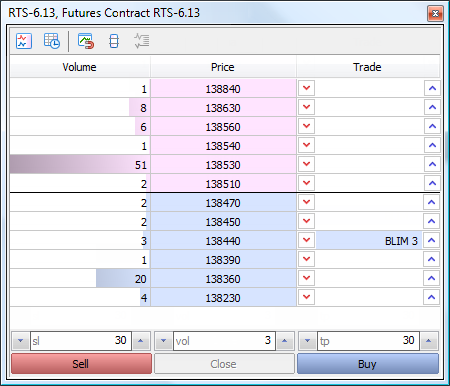
Task: Click the tp input field
Action: (x=368, y=341)
